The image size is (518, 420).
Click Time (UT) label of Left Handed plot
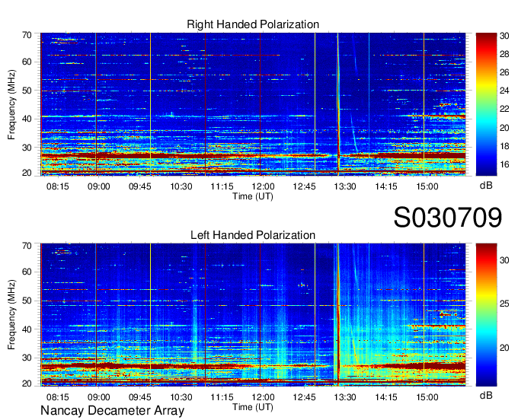coord(253,407)
